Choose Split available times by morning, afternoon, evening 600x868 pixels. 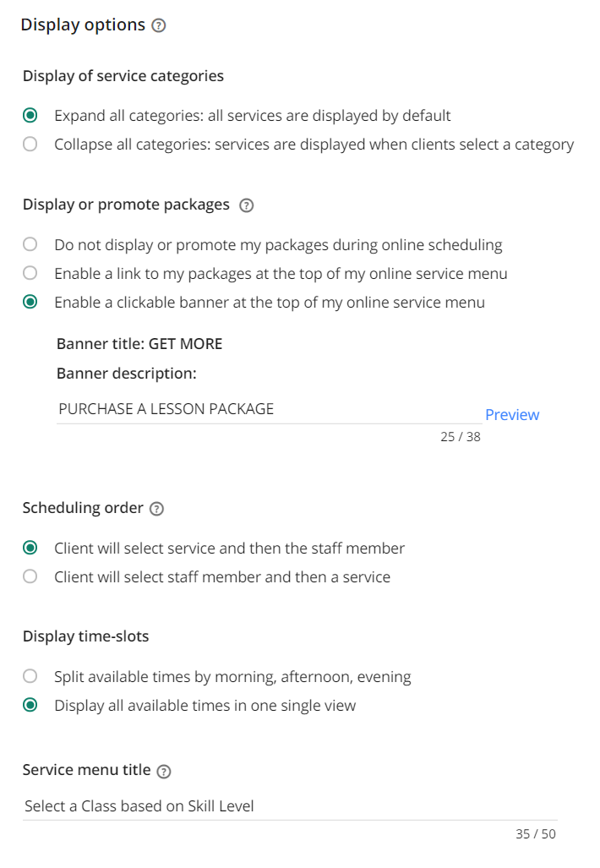pyautogui.click(x=30, y=676)
